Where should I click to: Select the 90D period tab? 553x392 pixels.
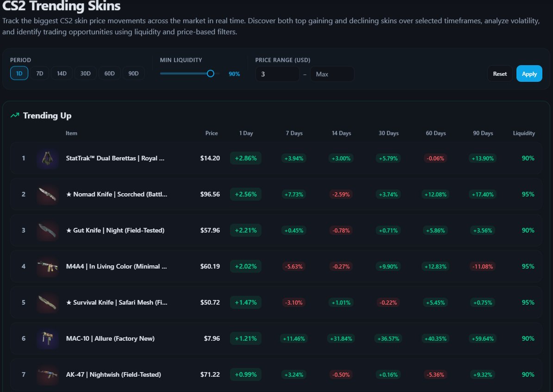(x=133, y=73)
